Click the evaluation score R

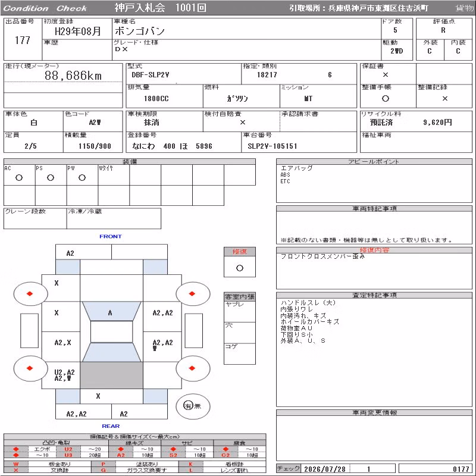pyautogui.click(x=443, y=30)
